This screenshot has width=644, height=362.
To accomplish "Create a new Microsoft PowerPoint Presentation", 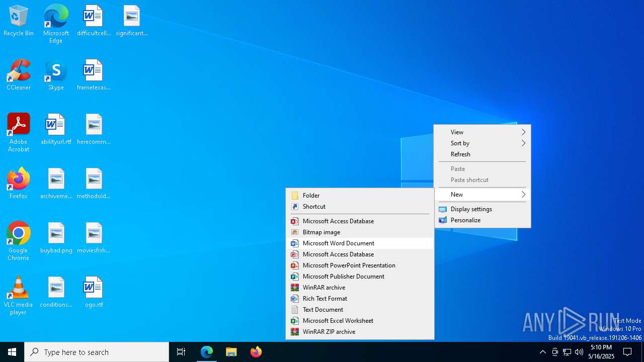I will [360, 265].
